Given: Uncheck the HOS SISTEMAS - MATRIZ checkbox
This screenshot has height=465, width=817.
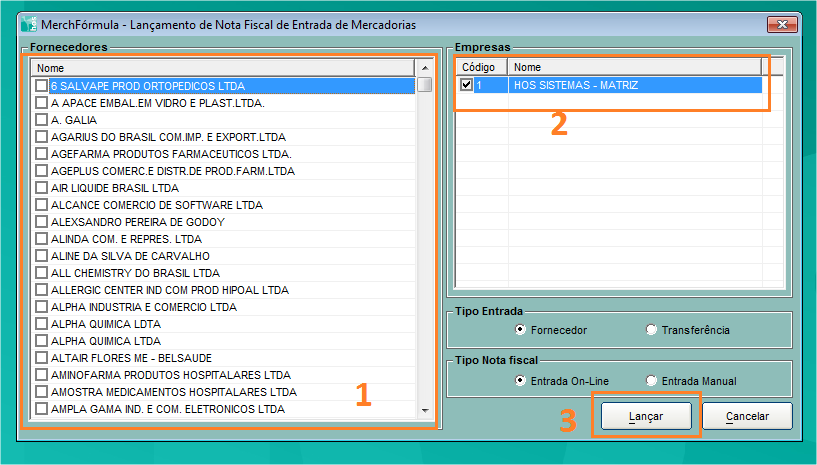Looking at the screenshot, I should coord(467,86).
